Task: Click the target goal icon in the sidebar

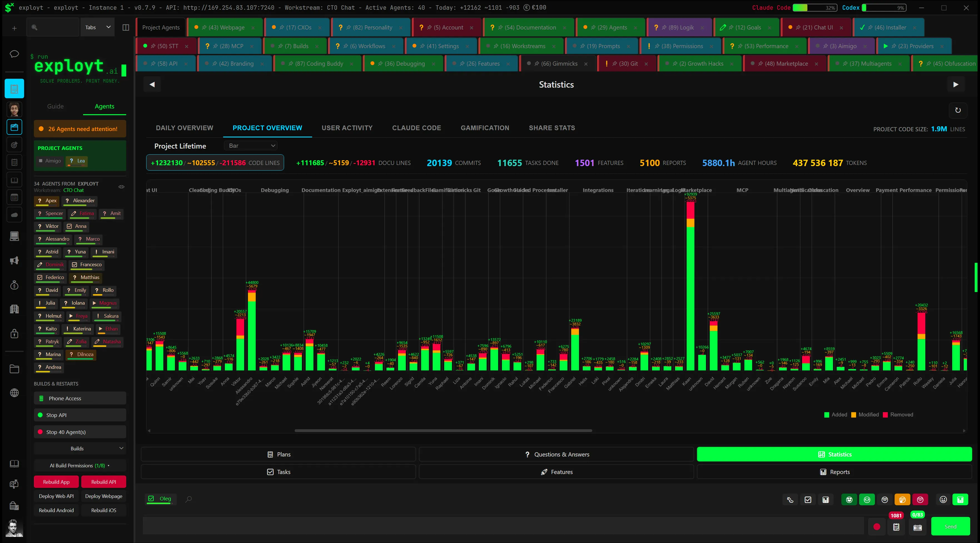Action: (x=14, y=144)
